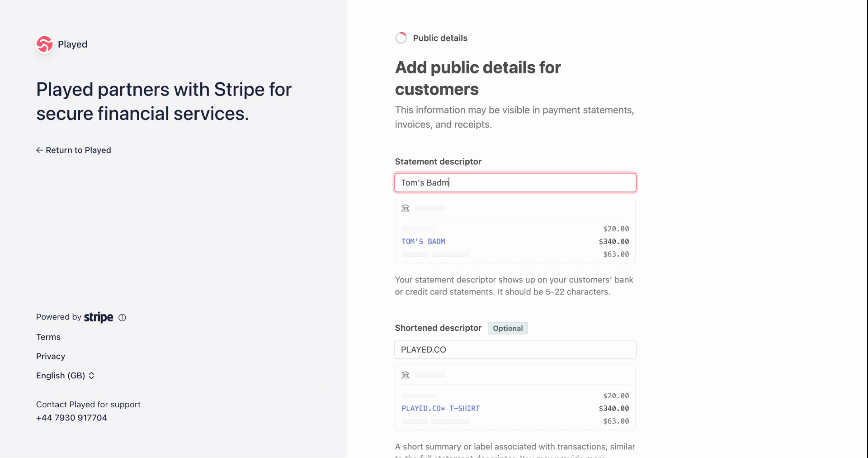Click the Statement descriptor label
This screenshot has width=868, height=458.
point(438,162)
